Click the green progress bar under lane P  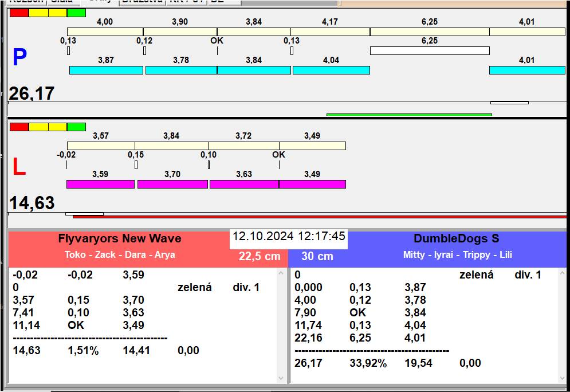410,115
